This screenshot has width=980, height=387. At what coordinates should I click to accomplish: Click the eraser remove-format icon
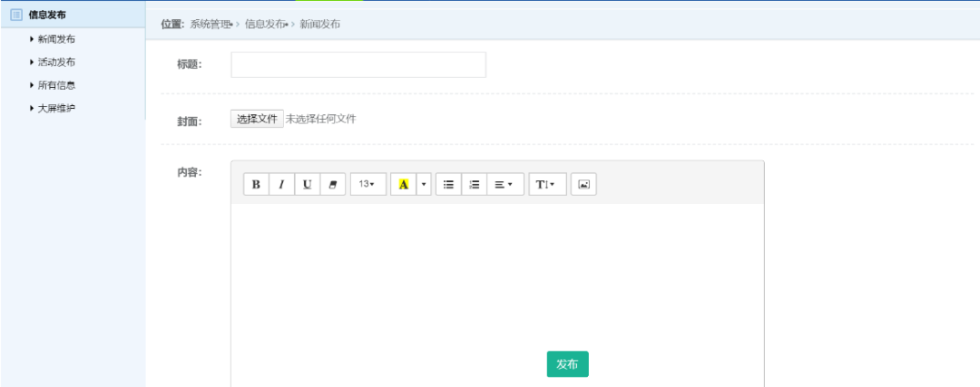point(332,185)
